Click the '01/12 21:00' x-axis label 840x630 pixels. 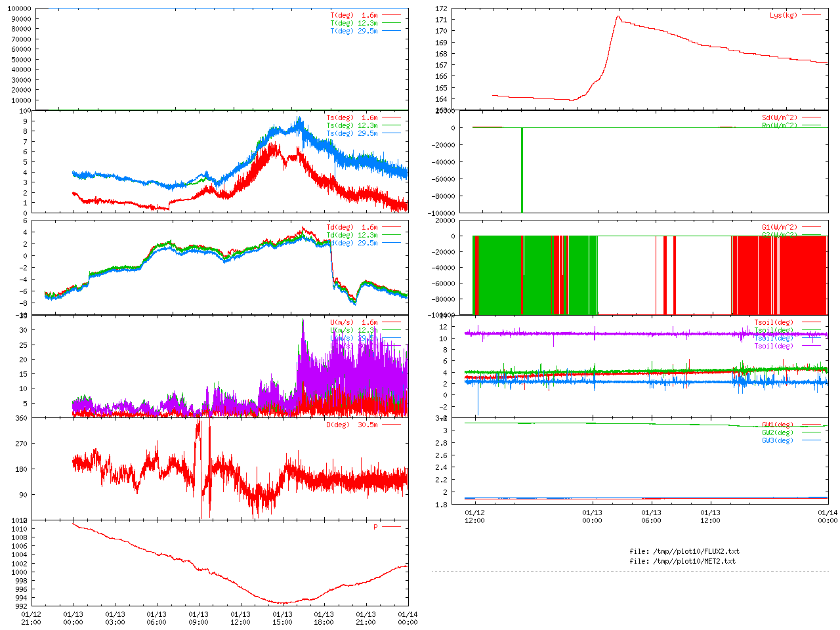(31, 618)
